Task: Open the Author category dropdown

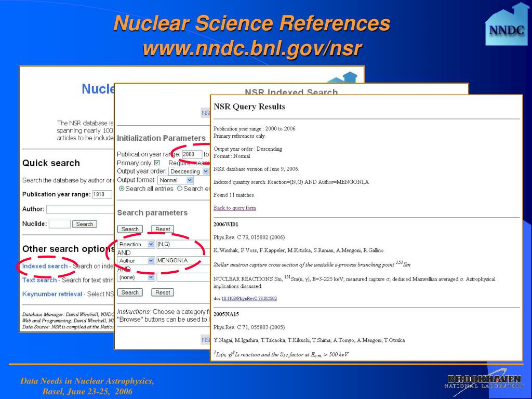Action: 136,261
